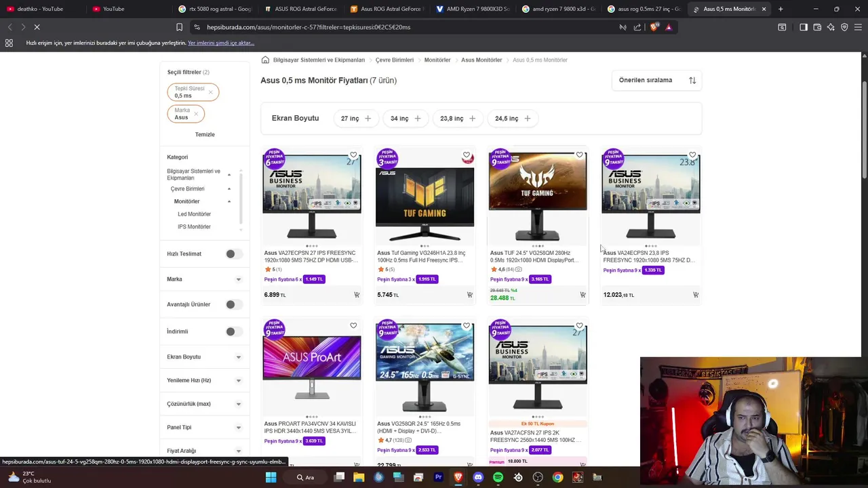The height and width of the screenshot is (488, 868).
Task: Open Spotify from the taskbar
Action: coord(498,477)
